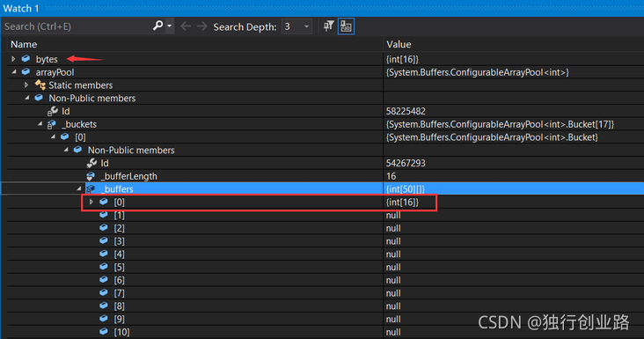
Task: Open search options dropdown arrow
Action: (169, 26)
